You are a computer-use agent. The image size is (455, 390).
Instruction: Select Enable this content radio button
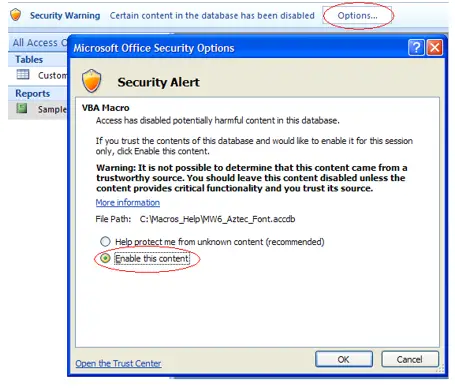[x=105, y=258]
